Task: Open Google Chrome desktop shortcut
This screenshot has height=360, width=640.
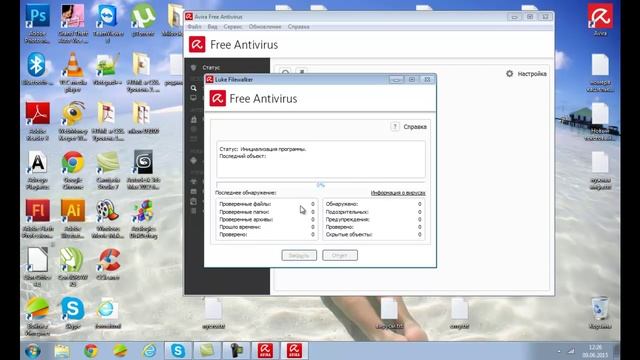Action: (73, 170)
